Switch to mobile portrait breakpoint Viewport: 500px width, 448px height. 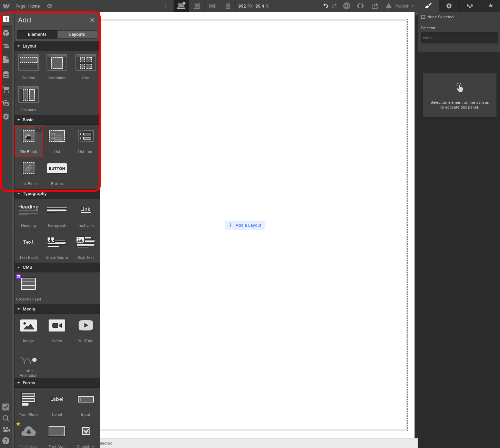pos(228,6)
